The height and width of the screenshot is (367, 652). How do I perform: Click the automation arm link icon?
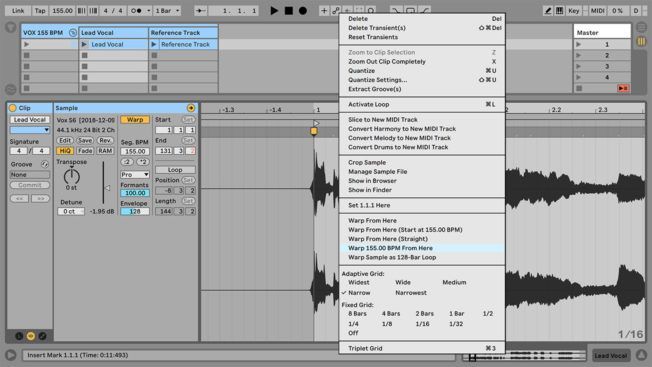(x=336, y=11)
